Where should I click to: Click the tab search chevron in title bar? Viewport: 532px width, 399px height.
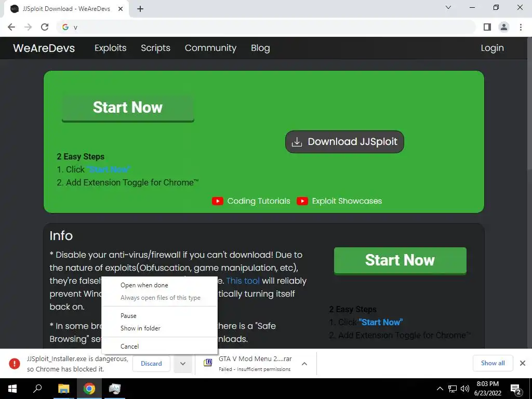[x=448, y=7]
